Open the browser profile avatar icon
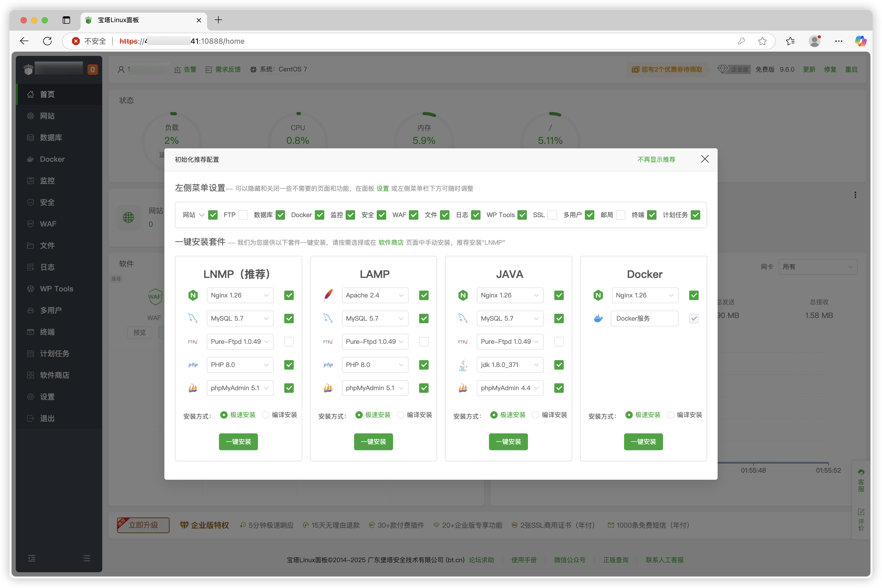 tap(815, 41)
